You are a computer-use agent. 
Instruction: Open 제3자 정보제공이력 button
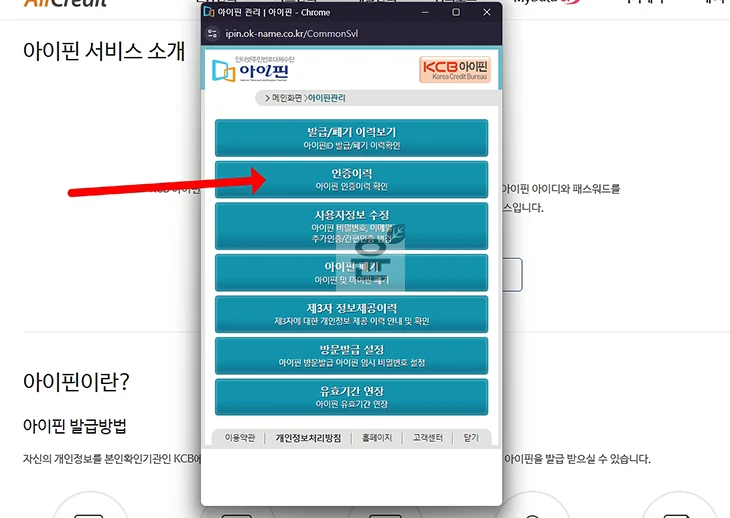coord(351,314)
